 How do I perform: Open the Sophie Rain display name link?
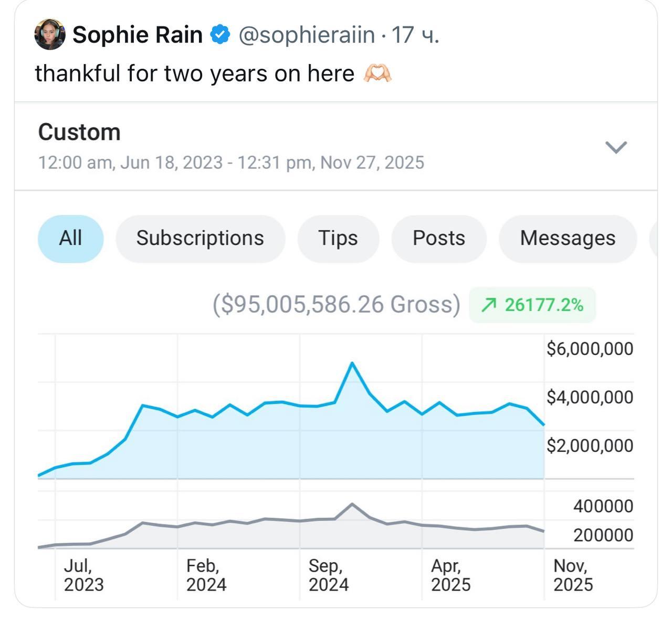[138, 35]
